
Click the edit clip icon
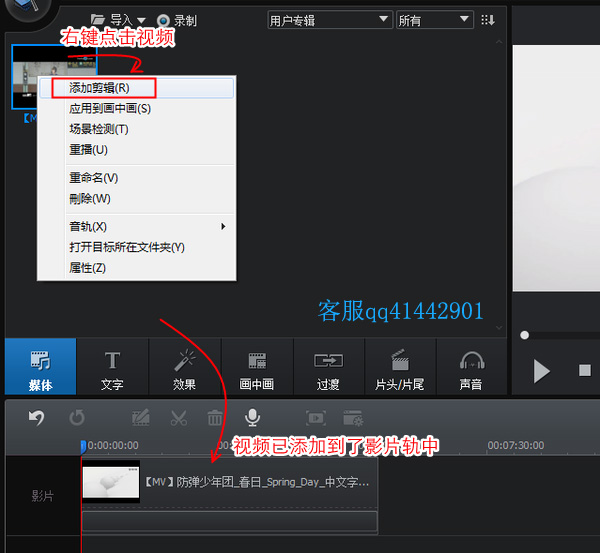pos(140,418)
